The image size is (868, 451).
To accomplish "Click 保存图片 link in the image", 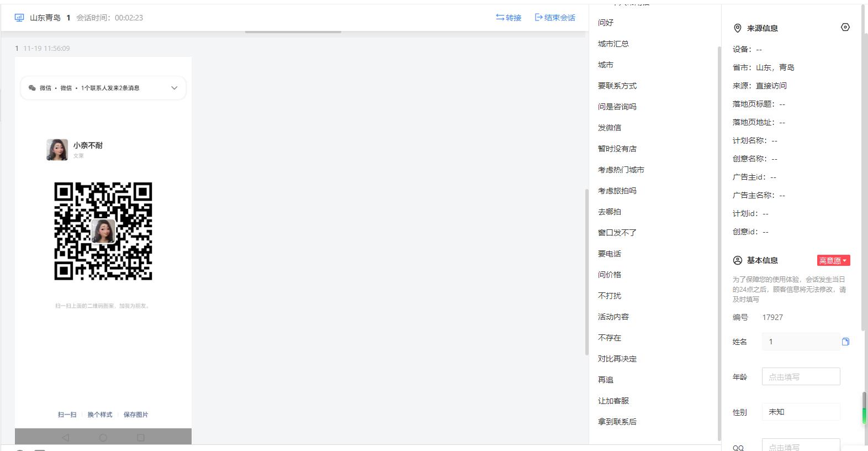I will (x=136, y=415).
